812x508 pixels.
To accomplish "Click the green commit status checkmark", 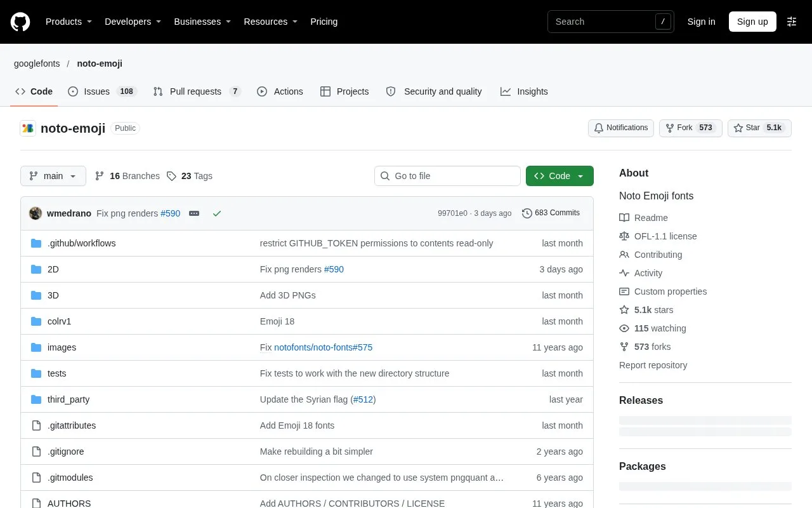I will pos(217,213).
